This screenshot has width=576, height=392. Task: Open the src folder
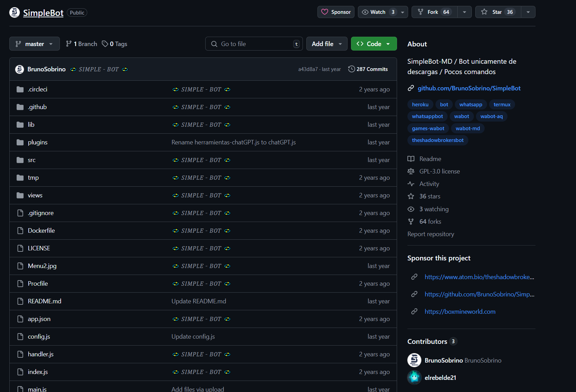[32, 160]
